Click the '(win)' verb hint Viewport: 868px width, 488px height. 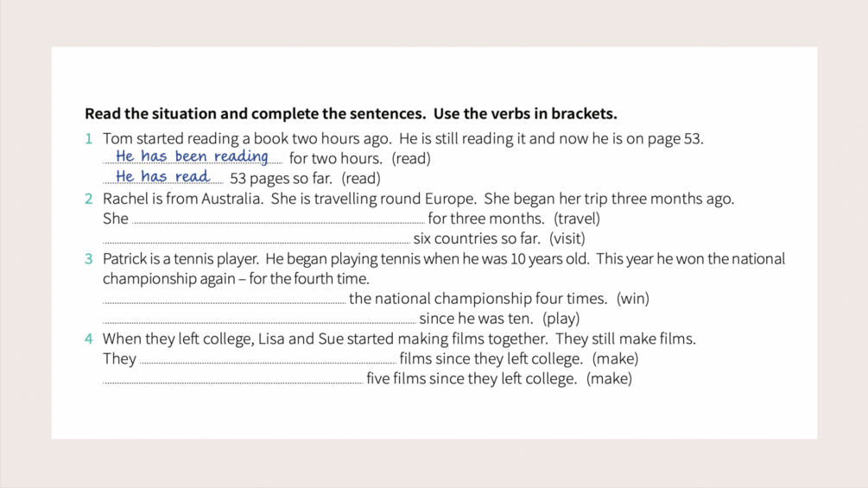click(x=633, y=300)
